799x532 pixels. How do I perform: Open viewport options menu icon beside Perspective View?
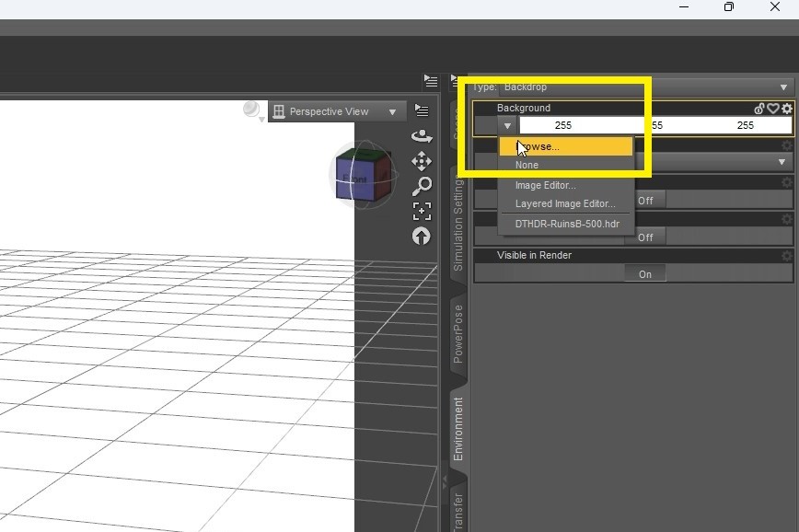click(422, 110)
